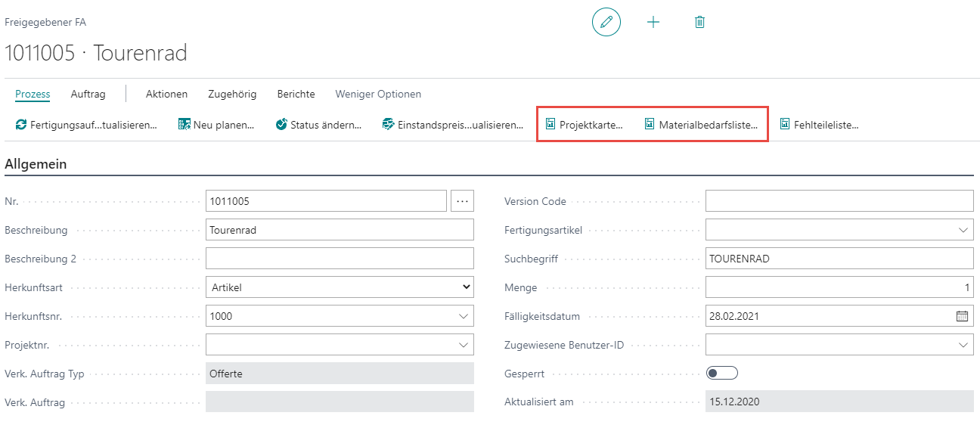
Task: Expand Zugewiesene Benutzer-ID dropdown arrow
Action: coord(963,345)
